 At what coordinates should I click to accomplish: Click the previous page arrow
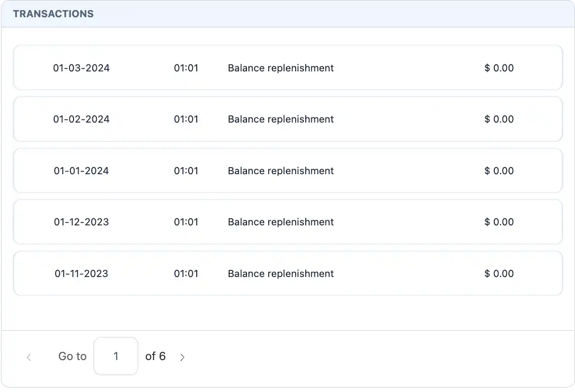pos(29,357)
